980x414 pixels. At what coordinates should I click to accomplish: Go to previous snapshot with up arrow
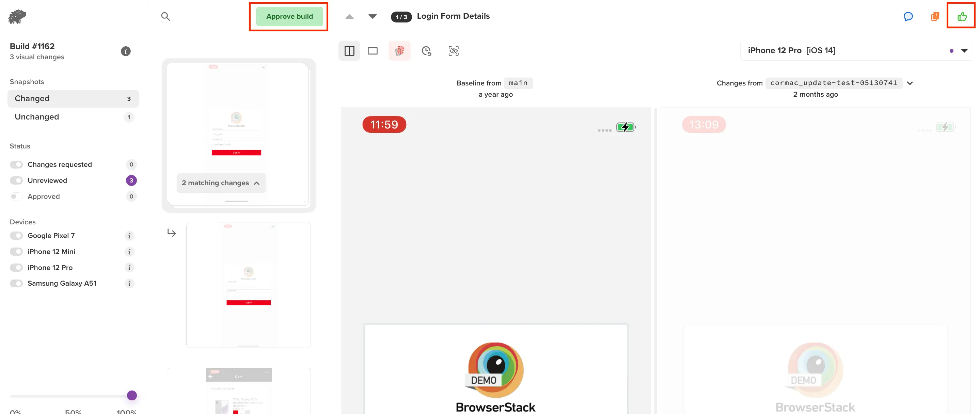[349, 16]
